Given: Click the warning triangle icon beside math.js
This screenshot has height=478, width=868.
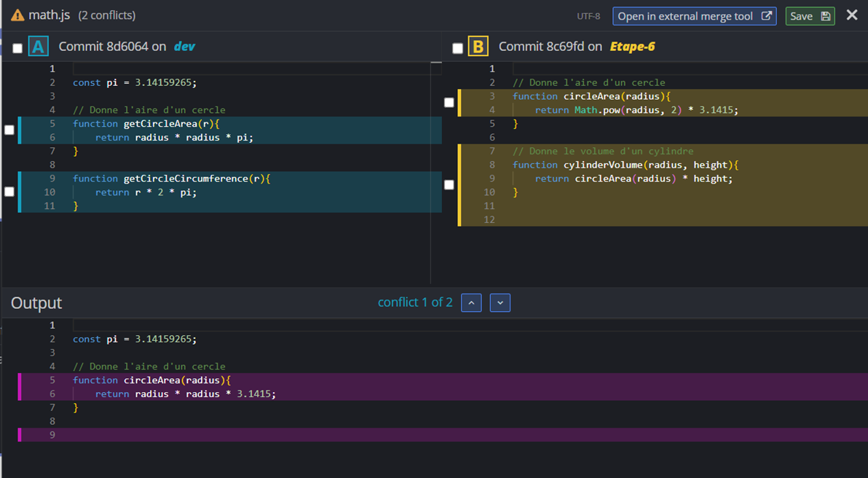Looking at the screenshot, I should [17, 15].
